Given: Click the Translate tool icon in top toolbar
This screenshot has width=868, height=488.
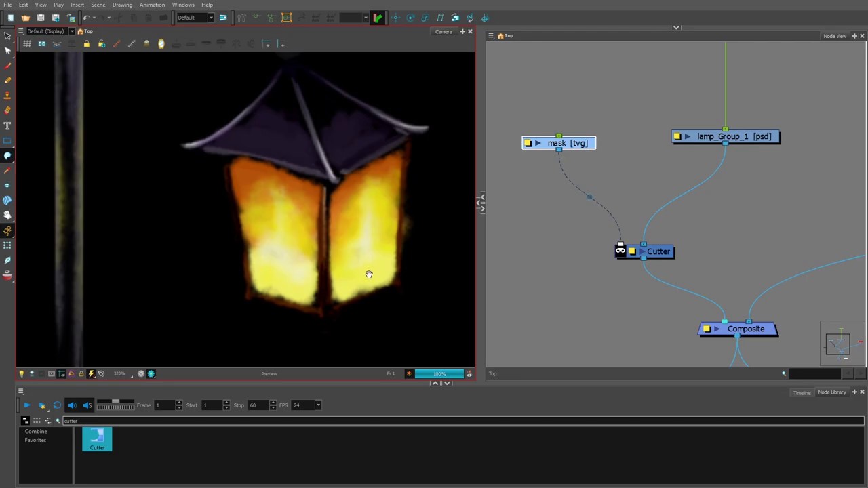Looking at the screenshot, I should (x=395, y=18).
